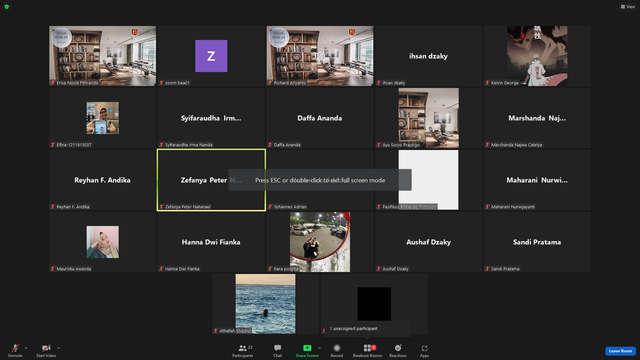Screen dimensions: 640x360
Task: Open audio options arrow next to Unmute
Action: (x=26, y=348)
